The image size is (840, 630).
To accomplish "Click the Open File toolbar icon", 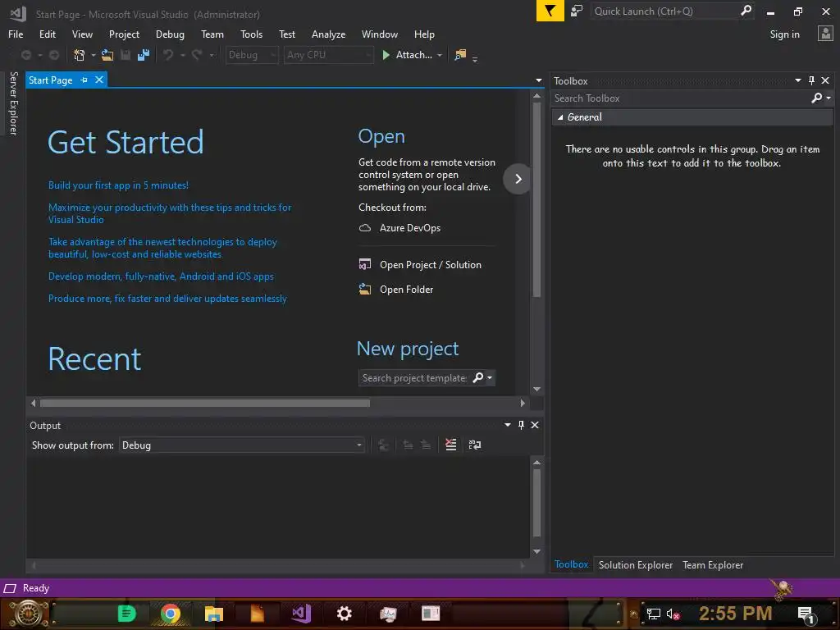I will [107, 55].
